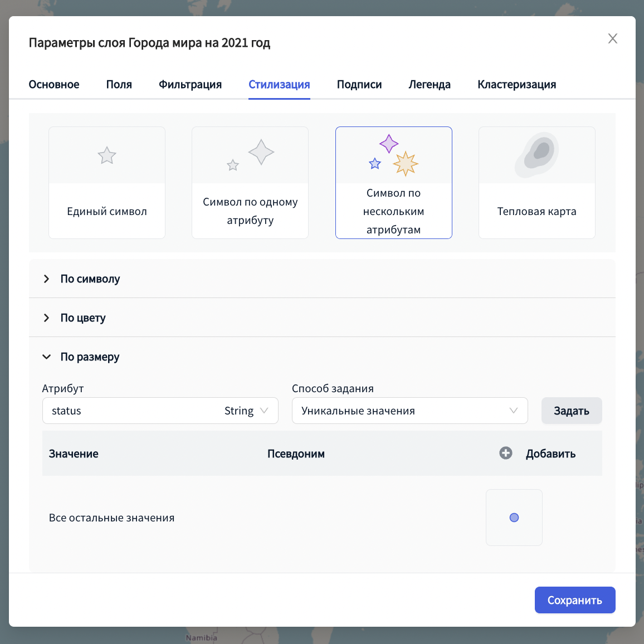Image resolution: width=644 pixels, height=644 pixels.
Task: Open the Подписи tab
Action: 359,85
